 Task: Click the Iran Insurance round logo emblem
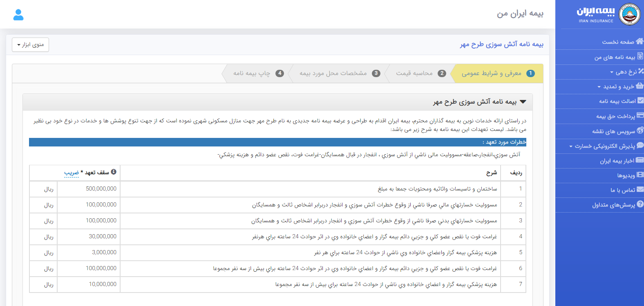point(629,14)
